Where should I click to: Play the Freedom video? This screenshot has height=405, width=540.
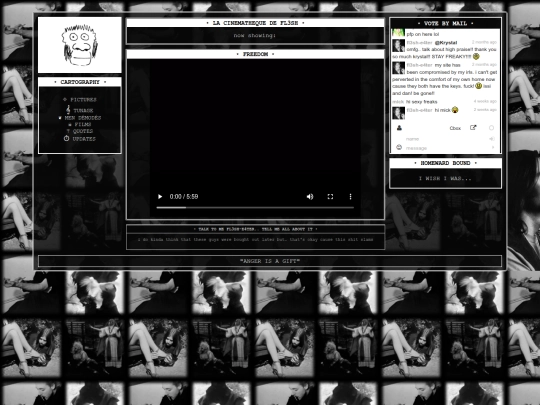pos(160,197)
